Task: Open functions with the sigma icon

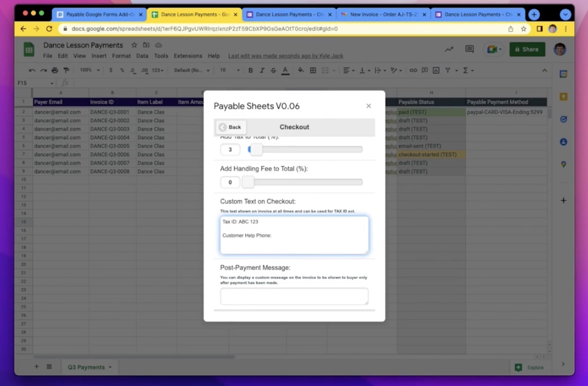Action: click(465, 70)
